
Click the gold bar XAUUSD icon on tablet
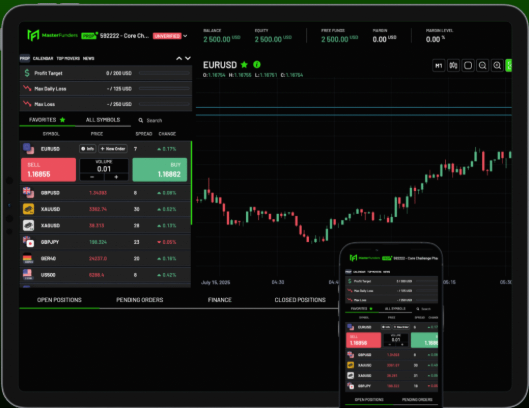tap(28, 209)
